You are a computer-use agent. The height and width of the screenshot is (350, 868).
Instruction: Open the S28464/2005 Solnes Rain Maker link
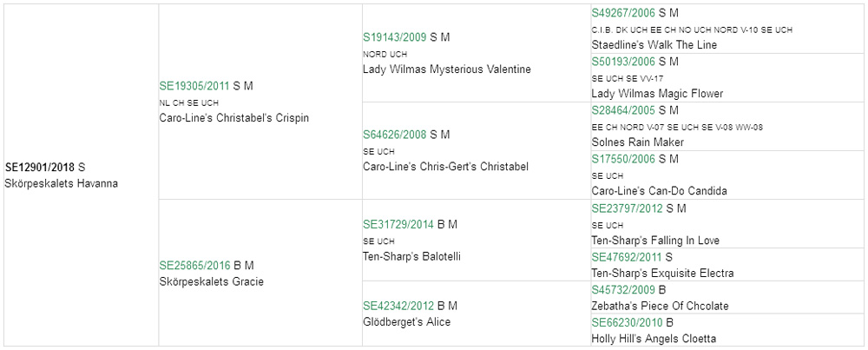coord(623,110)
